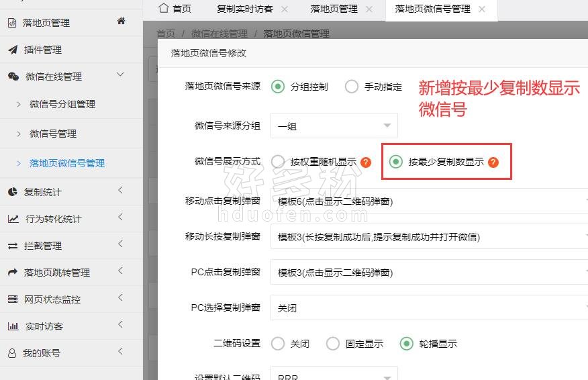The height and width of the screenshot is (380, 588).
Task: Click the help icon next to 按最少复制数显示
Action: coord(493,162)
